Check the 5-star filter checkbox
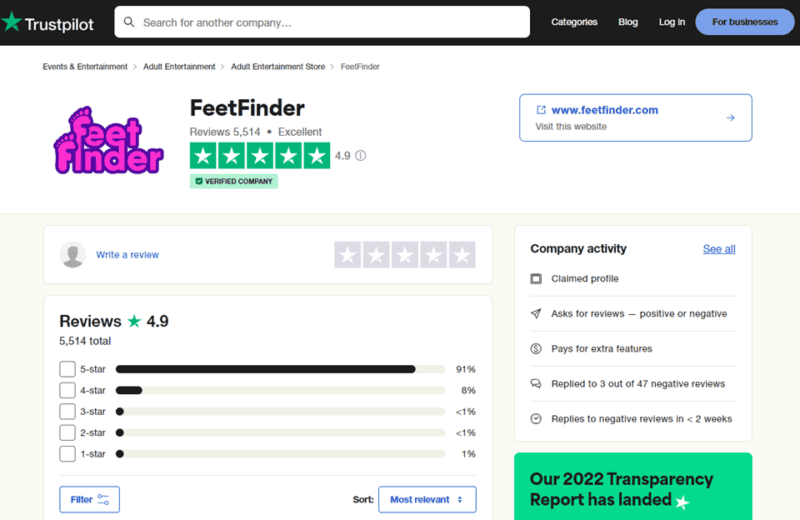Image resolution: width=800 pixels, height=520 pixels. (67, 369)
